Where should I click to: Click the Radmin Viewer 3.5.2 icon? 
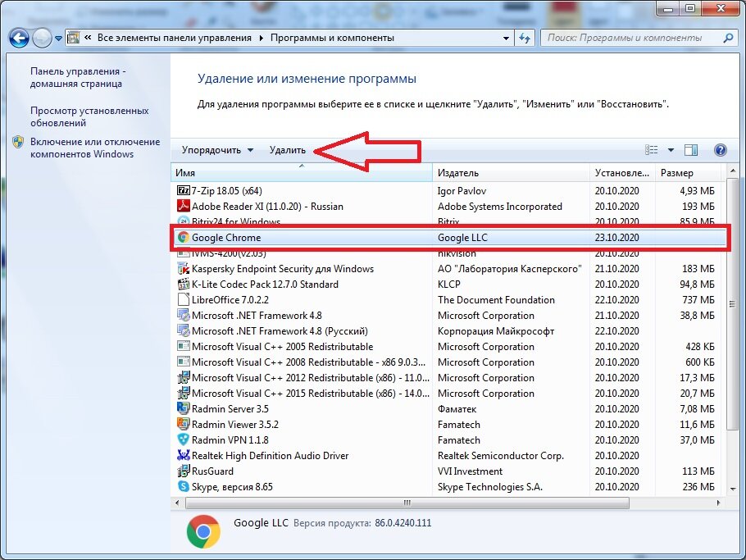(x=183, y=425)
